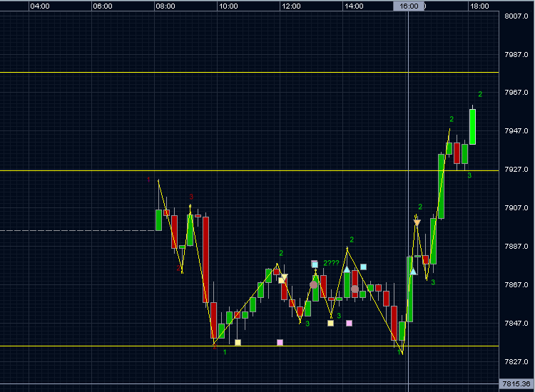The height and width of the screenshot is (392, 535).
Task: Select the 12:00 time axis label
Action: pos(291,6)
